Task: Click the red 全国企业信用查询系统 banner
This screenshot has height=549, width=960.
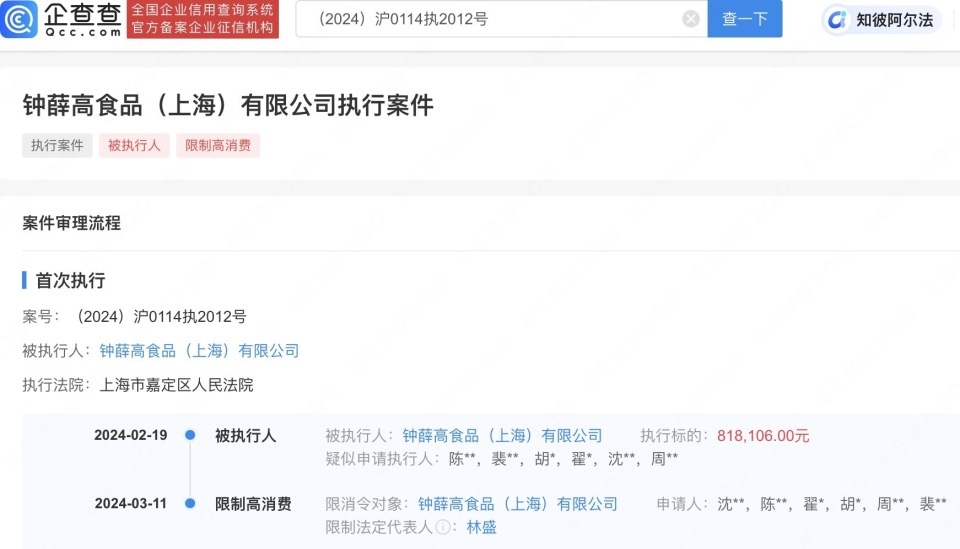Action: click(203, 19)
